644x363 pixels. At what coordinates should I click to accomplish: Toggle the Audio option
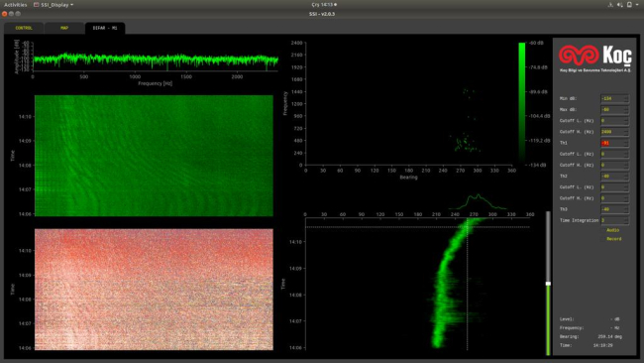pos(612,230)
